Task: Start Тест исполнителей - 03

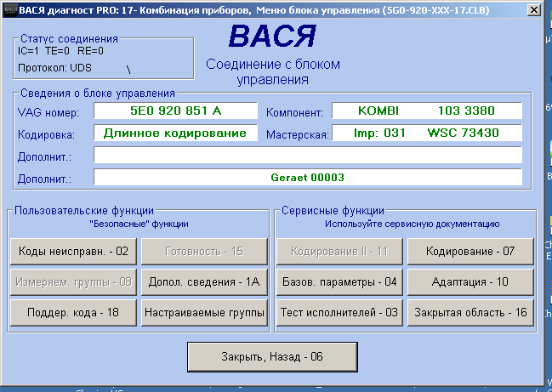Action: tap(339, 312)
